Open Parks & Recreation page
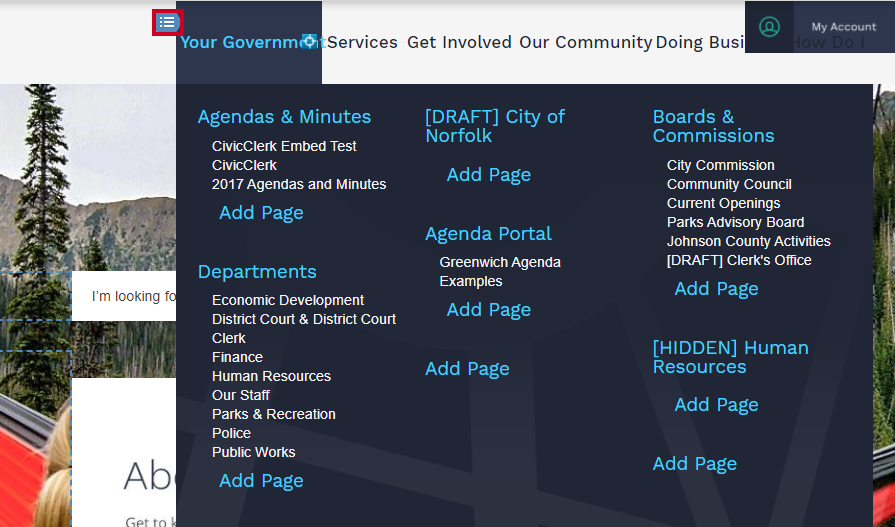Image resolution: width=895 pixels, height=527 pixels. tap(273, 414)
